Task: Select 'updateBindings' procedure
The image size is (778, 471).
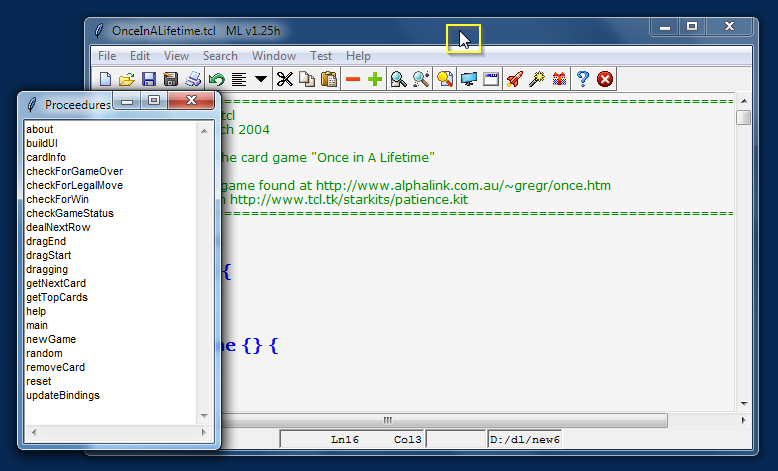Action: (63, 396)
